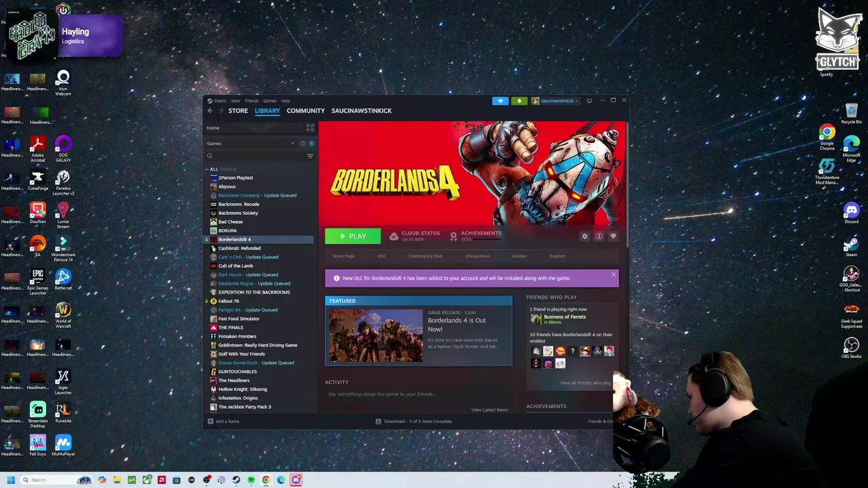Open the Guides link

[519, 256]
